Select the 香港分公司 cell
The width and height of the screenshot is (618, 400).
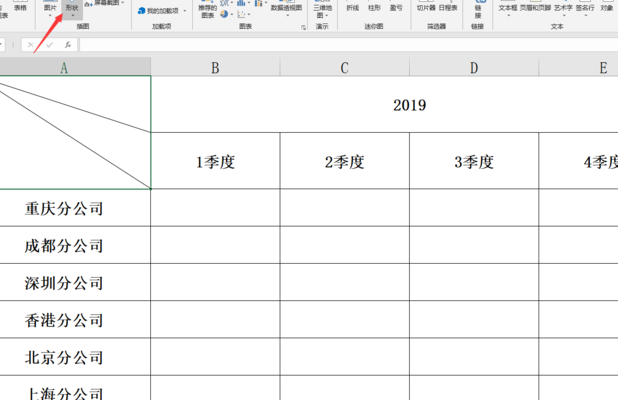[x=75, y=320]
